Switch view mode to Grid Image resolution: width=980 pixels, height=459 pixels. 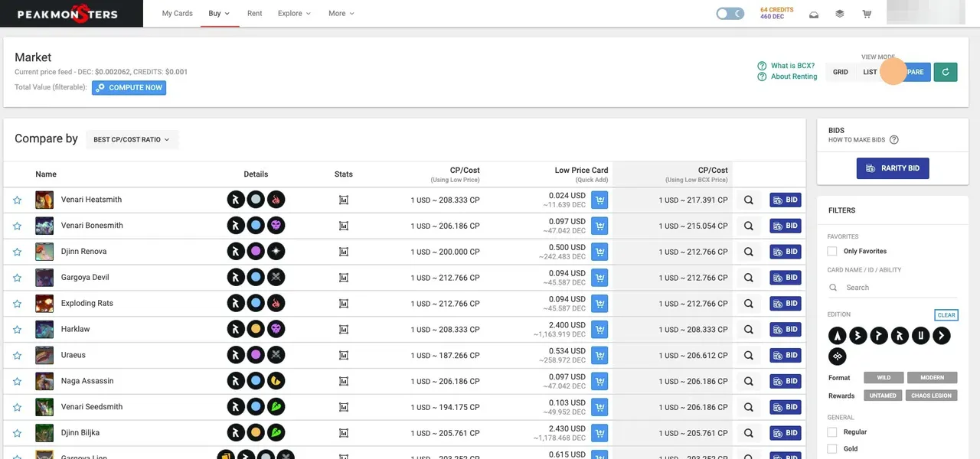(841, 72)
